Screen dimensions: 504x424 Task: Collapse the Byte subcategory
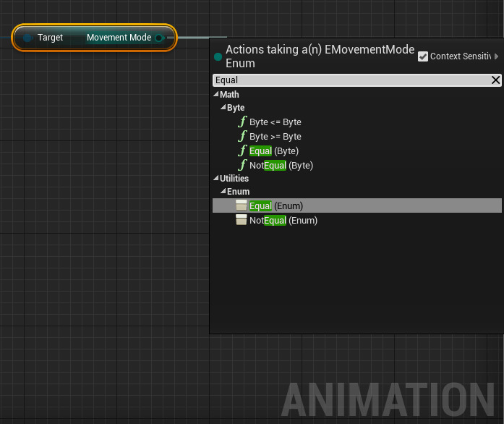(223, 108)
